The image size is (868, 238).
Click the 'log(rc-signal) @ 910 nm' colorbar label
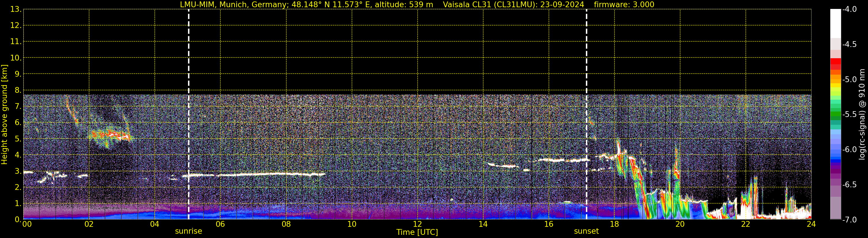click(x=862, y=115)
